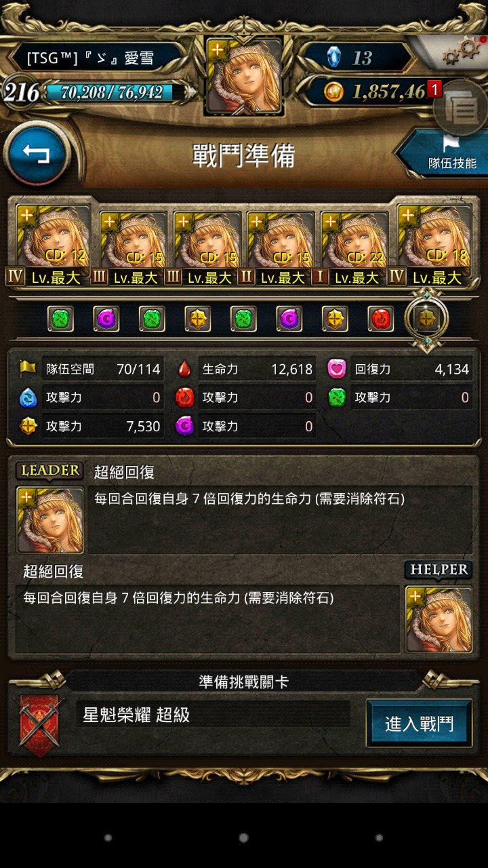Tap the HELPER skill portrait
The width and height of the screenshot is (488, 868).
click(439, 619)
